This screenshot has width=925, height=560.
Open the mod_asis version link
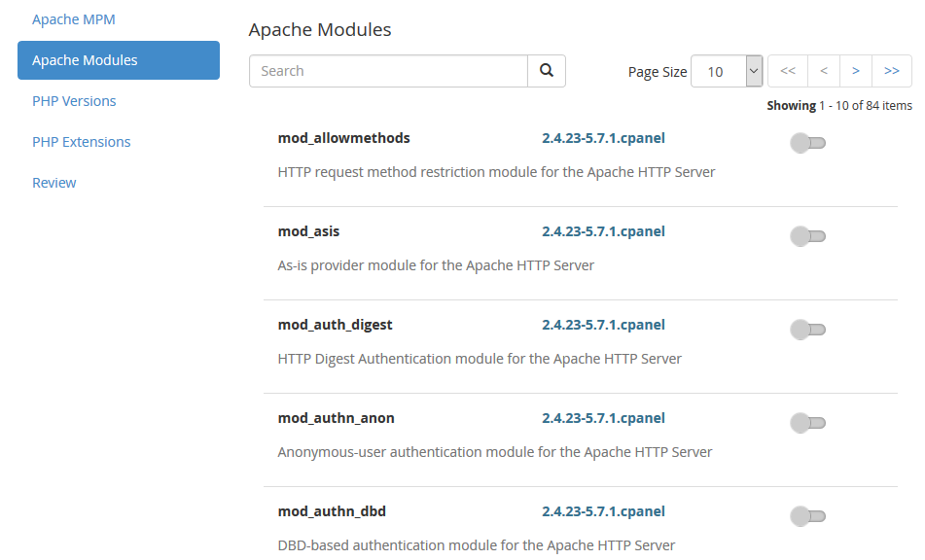point(603,231)
